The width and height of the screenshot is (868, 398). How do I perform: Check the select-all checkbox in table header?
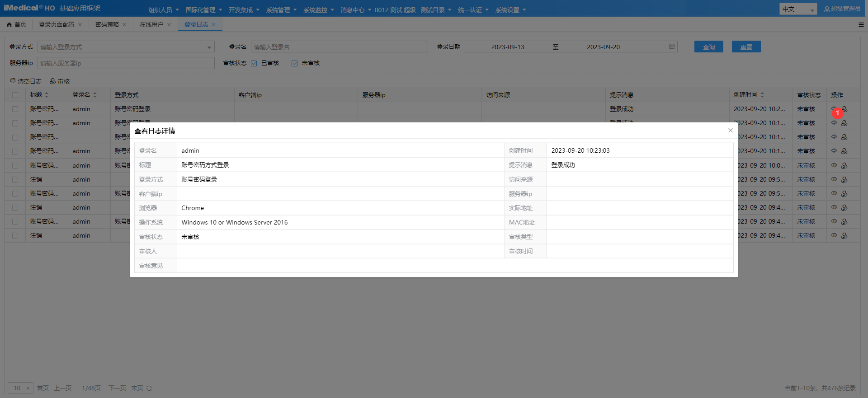pos(15,95)
